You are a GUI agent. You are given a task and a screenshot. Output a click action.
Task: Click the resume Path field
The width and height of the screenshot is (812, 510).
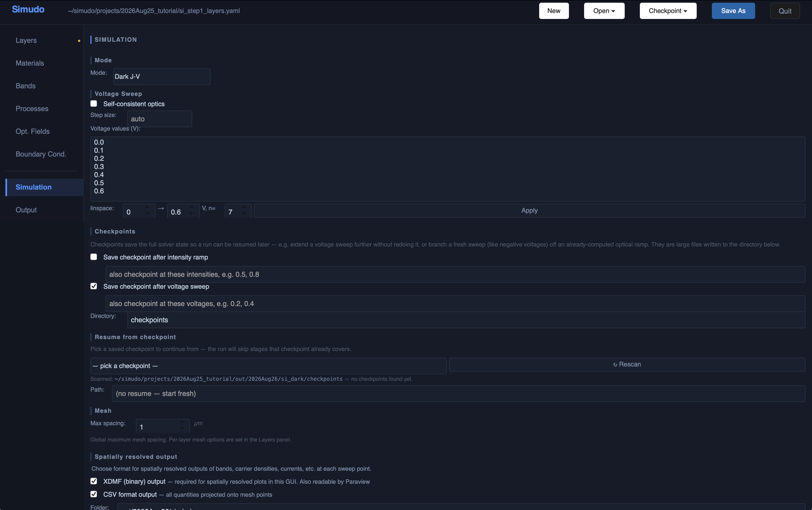459,393
